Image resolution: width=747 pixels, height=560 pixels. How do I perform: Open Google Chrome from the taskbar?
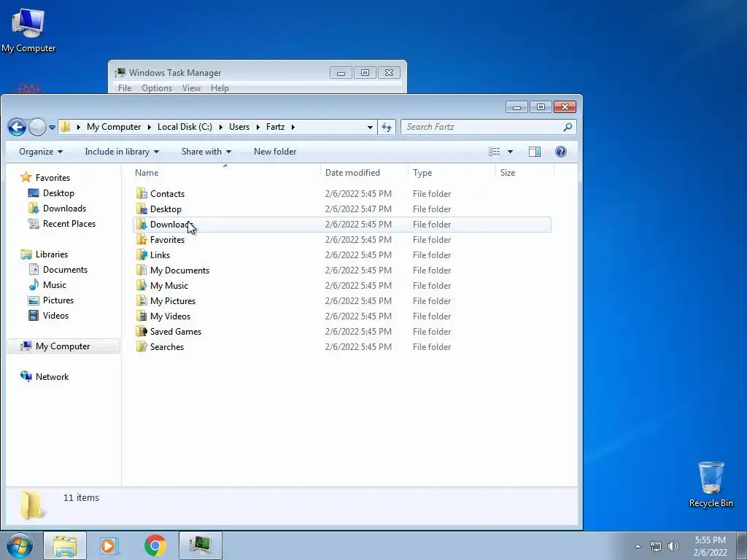[x=155, y=545]
